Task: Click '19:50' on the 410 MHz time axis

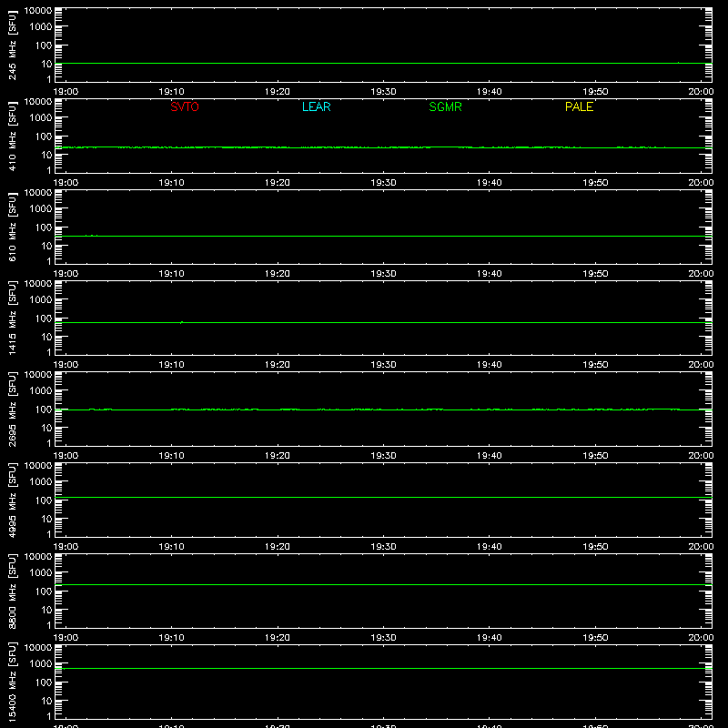Action: coord(595,183)
